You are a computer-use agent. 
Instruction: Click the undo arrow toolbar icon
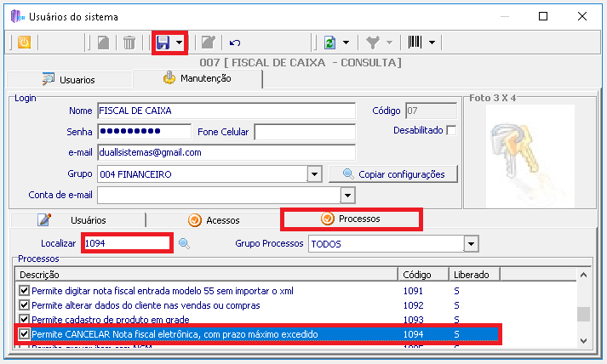[235, 42]
